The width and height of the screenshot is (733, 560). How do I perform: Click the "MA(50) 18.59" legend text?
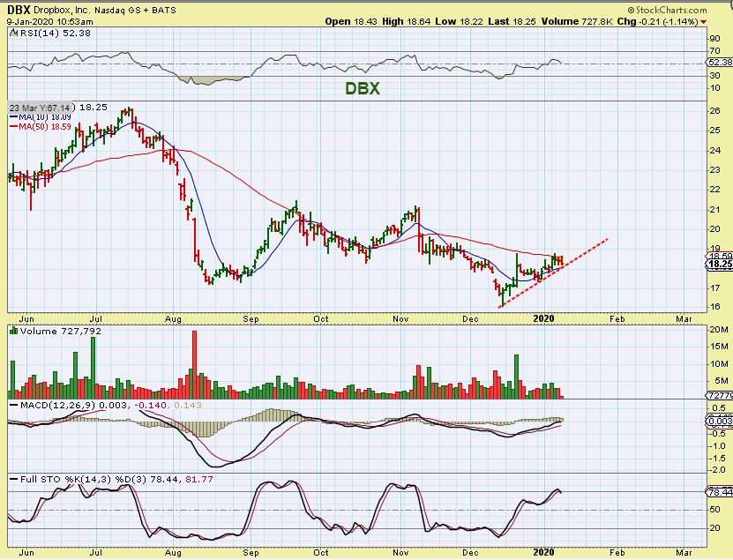coord(45,127)
